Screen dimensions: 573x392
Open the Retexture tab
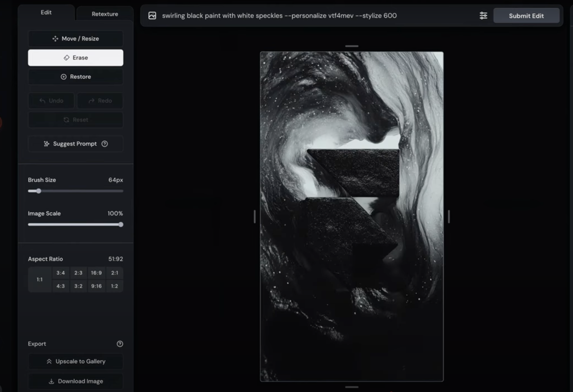(105, 14)
